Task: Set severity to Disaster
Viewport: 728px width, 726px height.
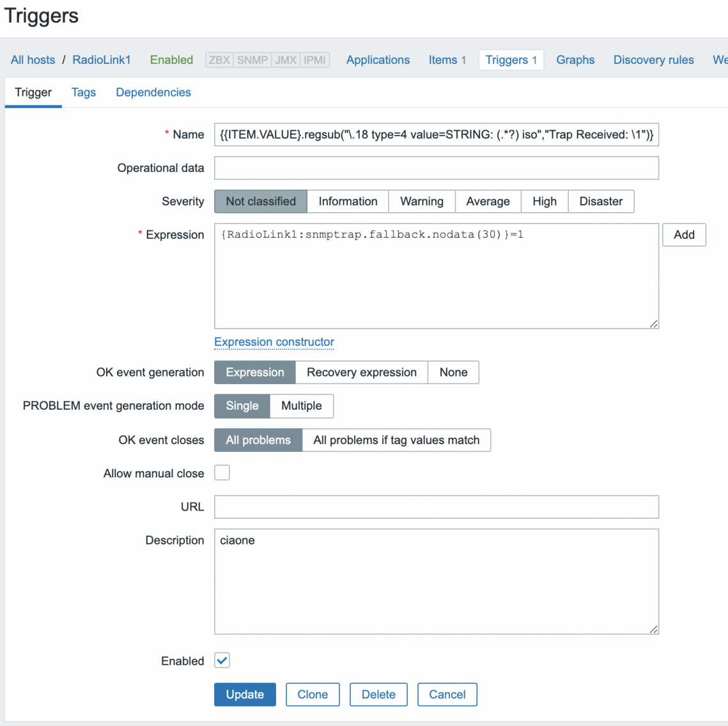Action: (601, 201)
